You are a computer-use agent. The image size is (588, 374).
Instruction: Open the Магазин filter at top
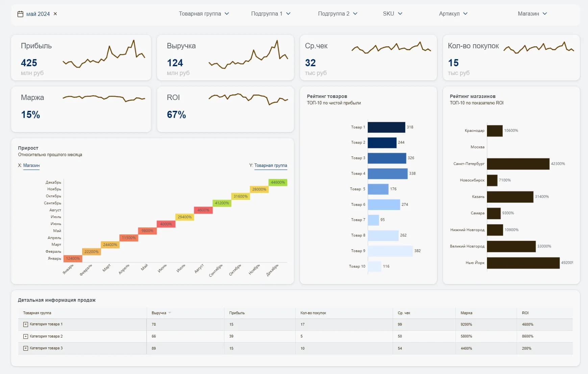(532, 14)
